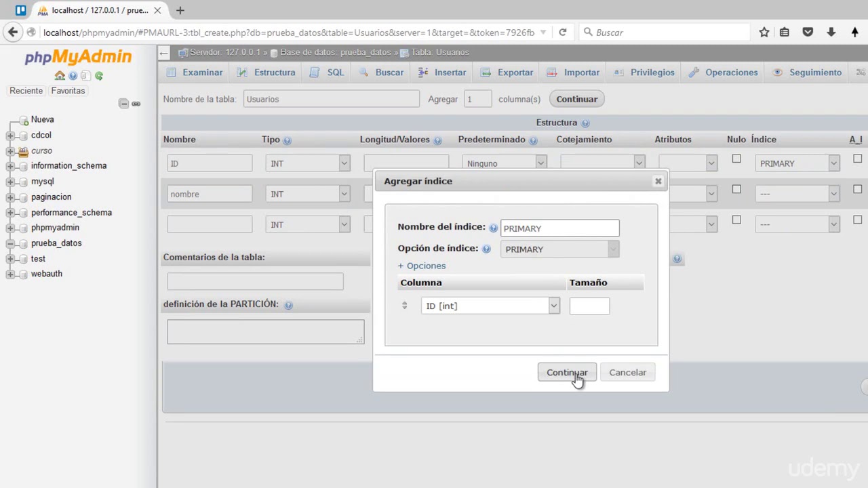Open the Predeterminado Ninguno dropdown
Viewport: 868px width, 488px height.
click(x=505, y=163)
